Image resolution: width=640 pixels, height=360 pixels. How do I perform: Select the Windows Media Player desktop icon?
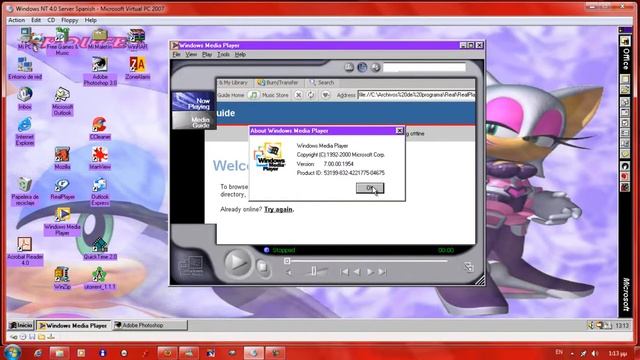62,222
